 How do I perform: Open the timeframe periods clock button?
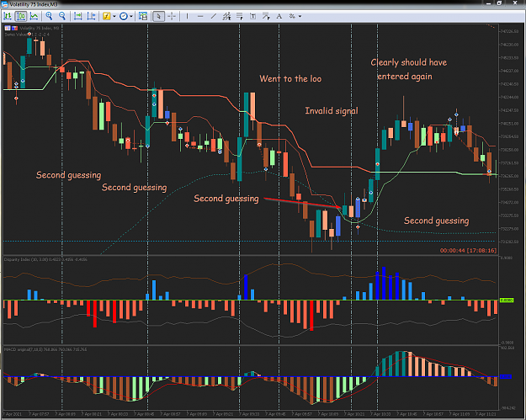[124, 16]
